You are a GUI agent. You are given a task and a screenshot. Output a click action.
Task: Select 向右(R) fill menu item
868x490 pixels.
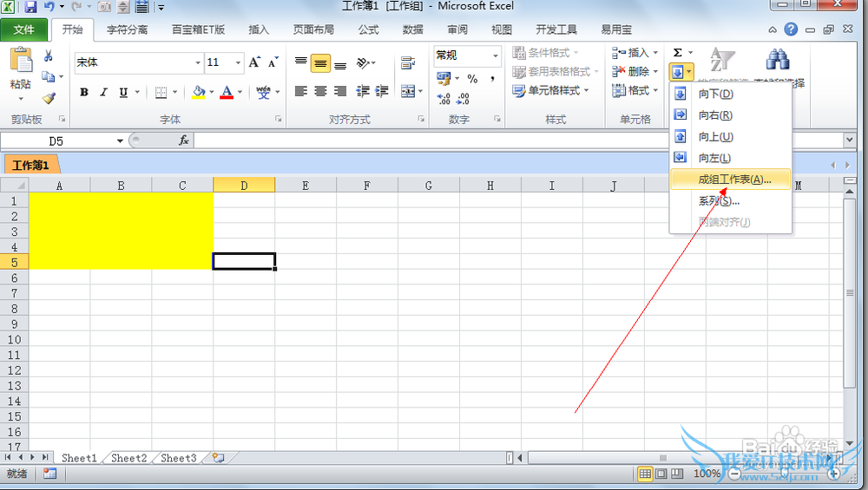[731, 115]
